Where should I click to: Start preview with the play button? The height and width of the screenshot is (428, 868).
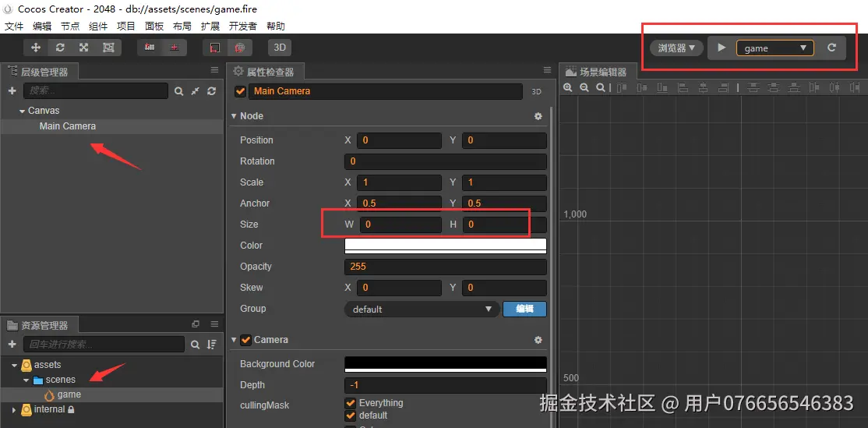[x=722, y=48]
